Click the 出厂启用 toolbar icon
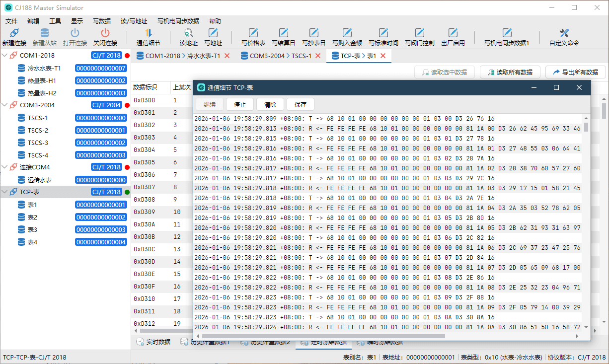Image resolution: width=609 pixels, height=364 pixels. click(453, 33)
